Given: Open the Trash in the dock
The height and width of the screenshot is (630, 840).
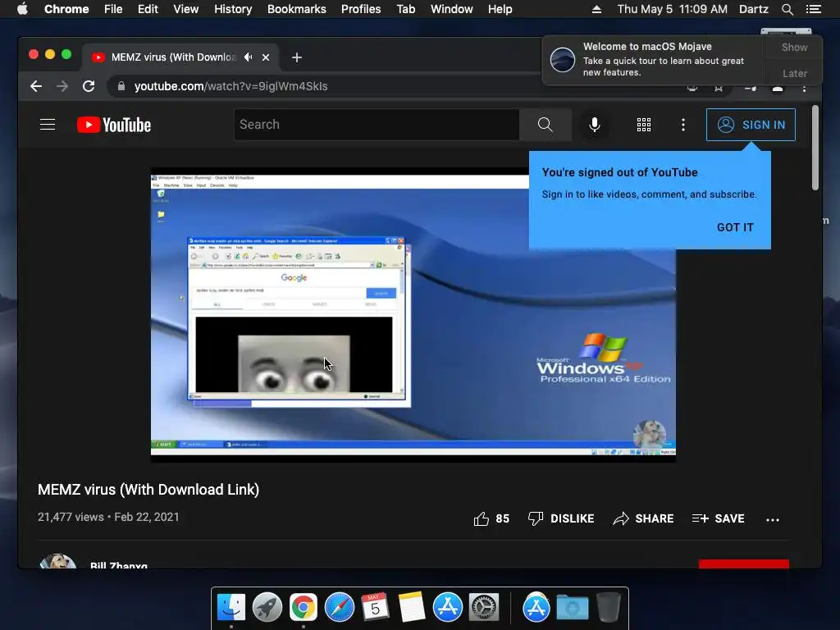Looking at the screenshot, I should coord(608,607).
